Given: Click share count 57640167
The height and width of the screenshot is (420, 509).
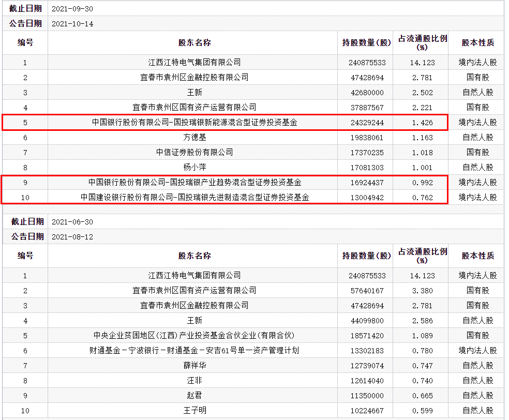Looking at the screenshot, I should [367, 291].
